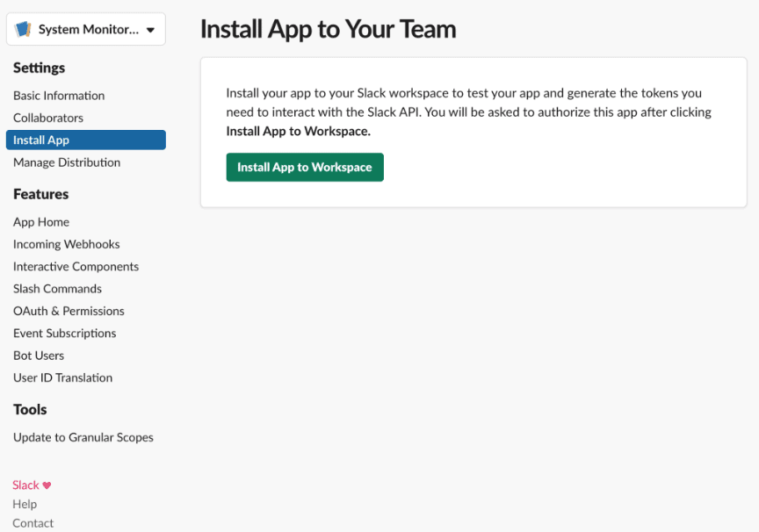759x532 pixels.
Task: Open User ID Translation page
Action: 63,377
